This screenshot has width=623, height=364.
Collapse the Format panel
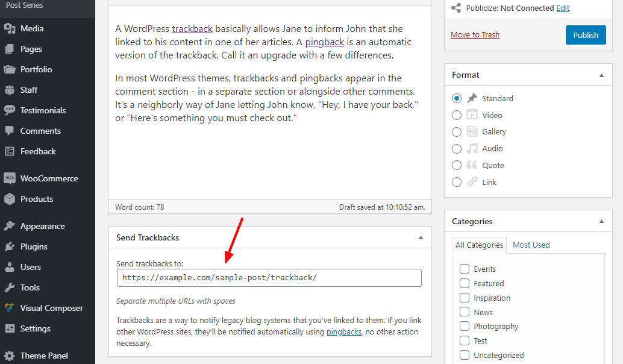601,75
